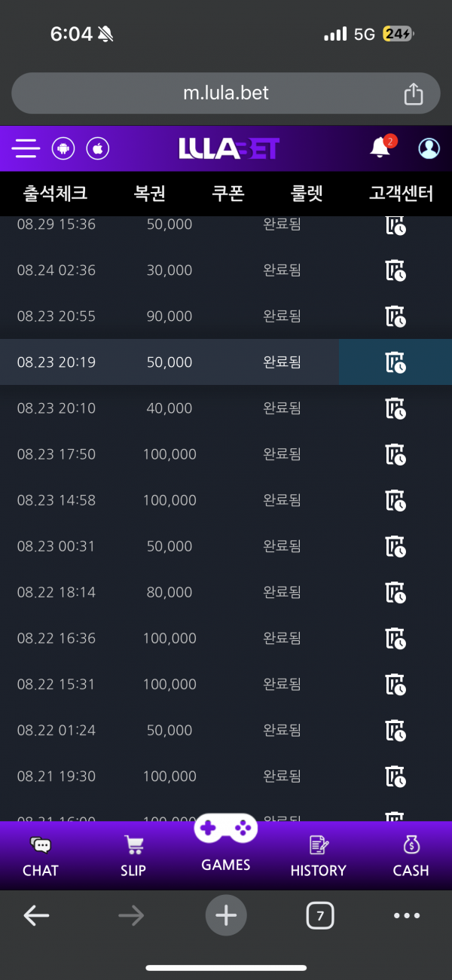Open browser tabs overview showing 7
452x980 pixels.
click(320, 916)
